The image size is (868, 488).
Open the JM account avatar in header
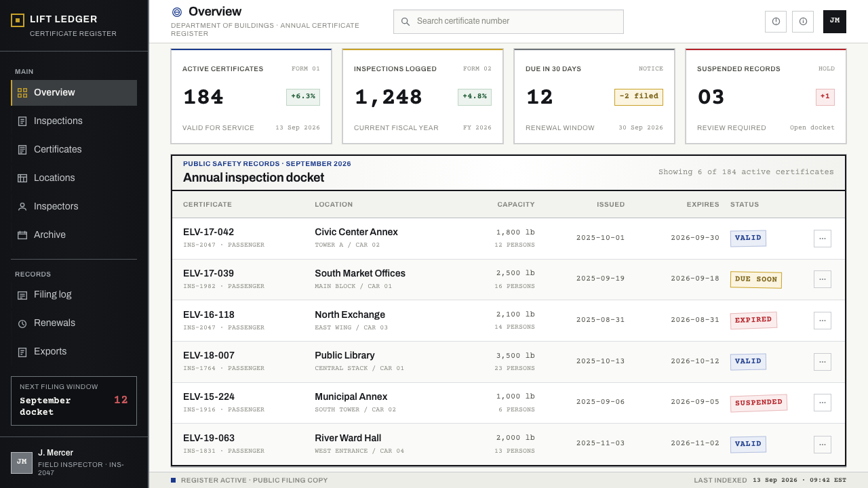[x=835, y=22]
